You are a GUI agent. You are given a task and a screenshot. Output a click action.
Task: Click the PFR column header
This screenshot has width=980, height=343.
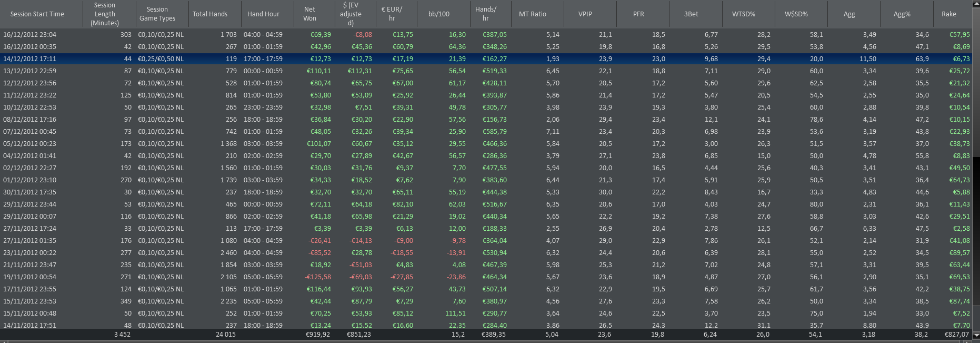point(638,14)
